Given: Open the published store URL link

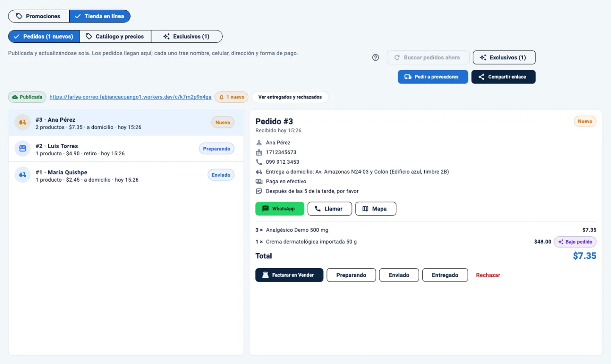Looking at the screenshot, I should [130, 97].
